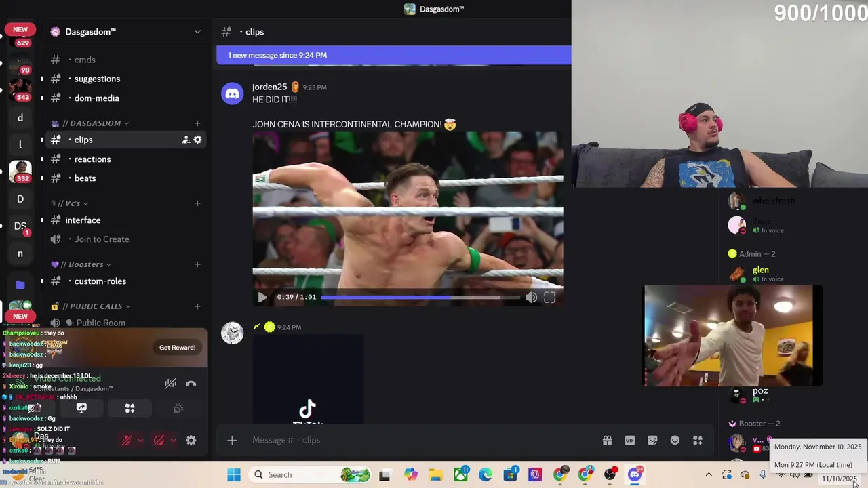This screenshot has height=488, width=868.
Task: Open File Explorer from taskbar
Action: 435,474
